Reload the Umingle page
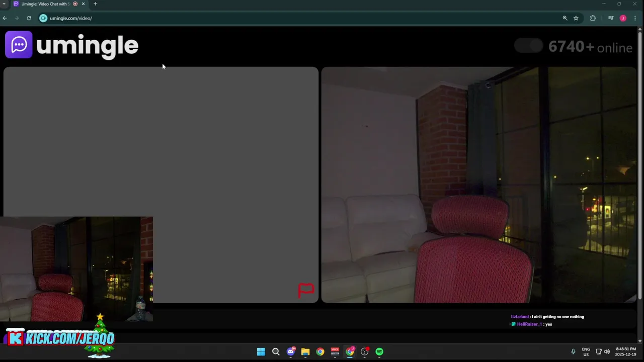 (29, 18)
